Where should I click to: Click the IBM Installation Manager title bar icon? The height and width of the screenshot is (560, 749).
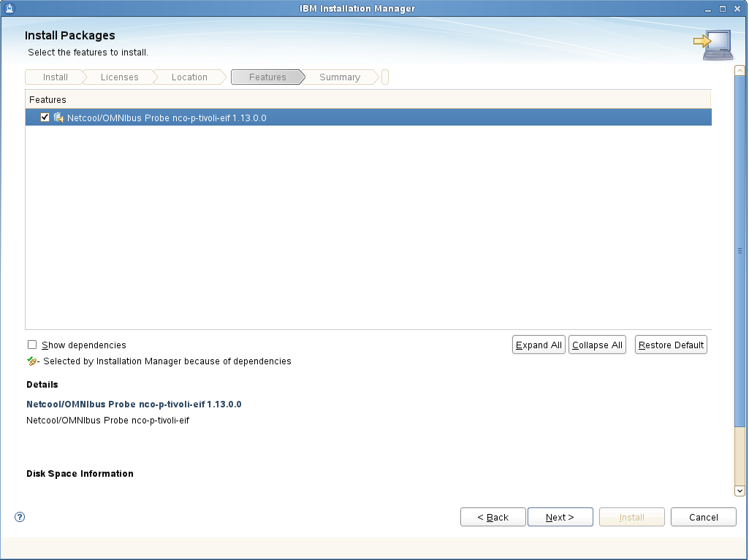[9, 8]
